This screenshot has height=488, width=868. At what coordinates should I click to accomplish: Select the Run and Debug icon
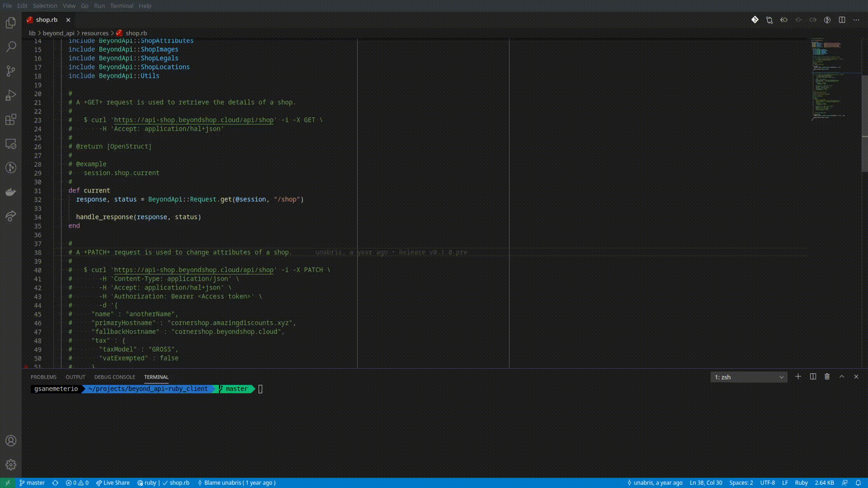[11, 95]
